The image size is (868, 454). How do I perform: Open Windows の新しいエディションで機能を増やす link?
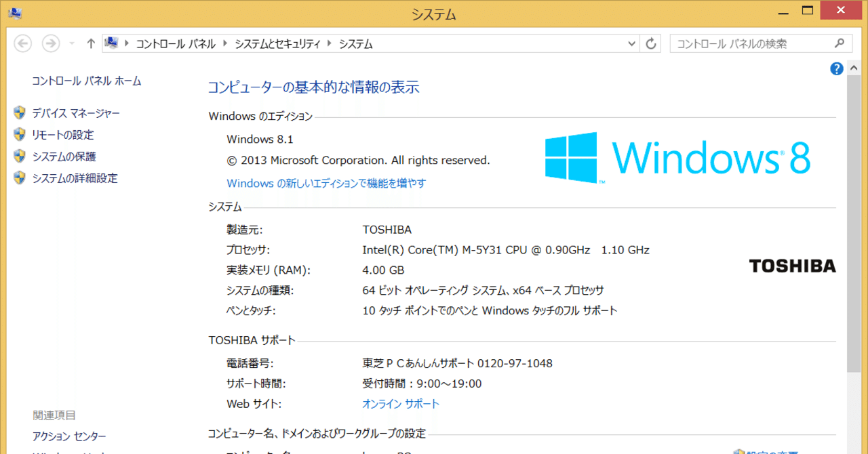click(326, 183)
